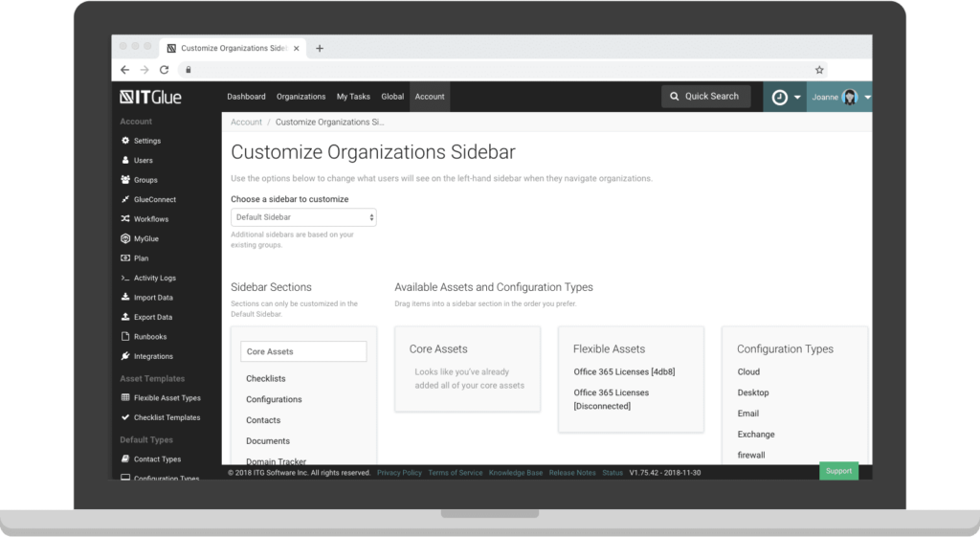The width and height of the screenshot is (980, 537).
Task: Select Office 365 Licenses [4db8] item
Action: 624,371
